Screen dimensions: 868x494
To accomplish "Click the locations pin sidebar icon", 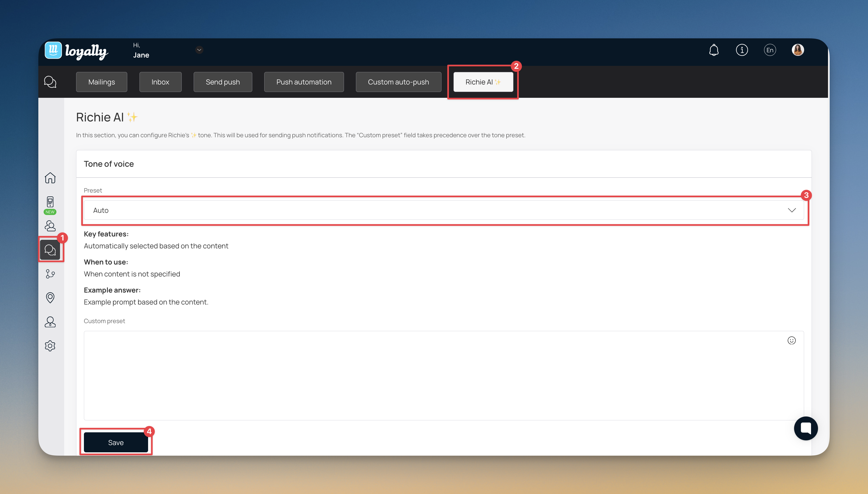I will point(50,298).
